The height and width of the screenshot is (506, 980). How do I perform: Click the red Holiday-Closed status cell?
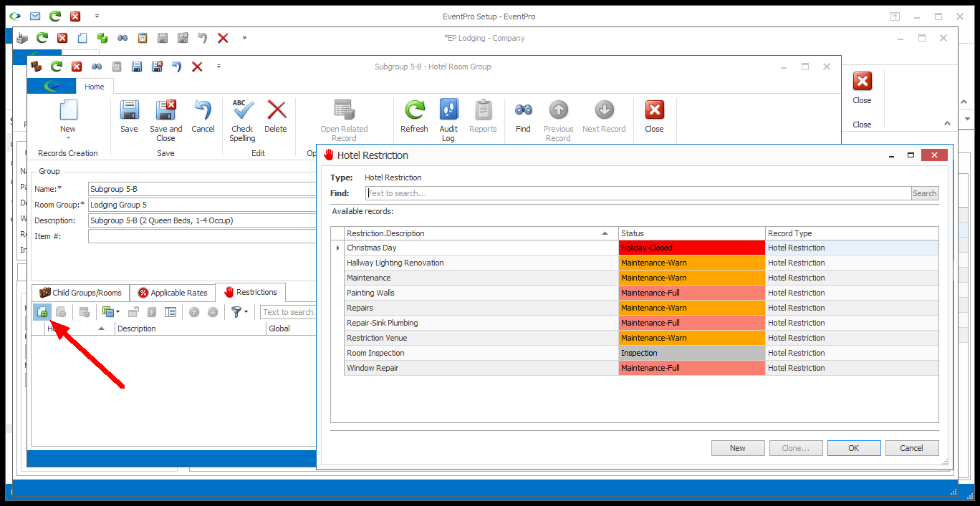[x=692, y=248]
